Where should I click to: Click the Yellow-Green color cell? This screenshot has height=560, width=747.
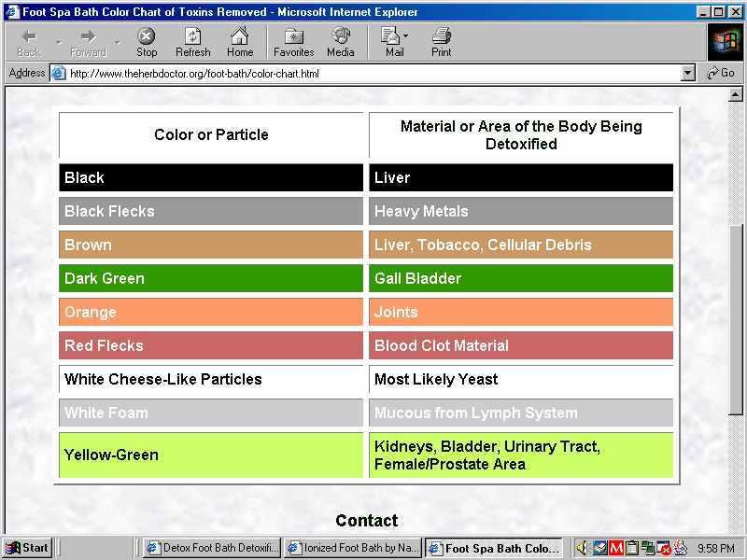(x=211, y=455)
